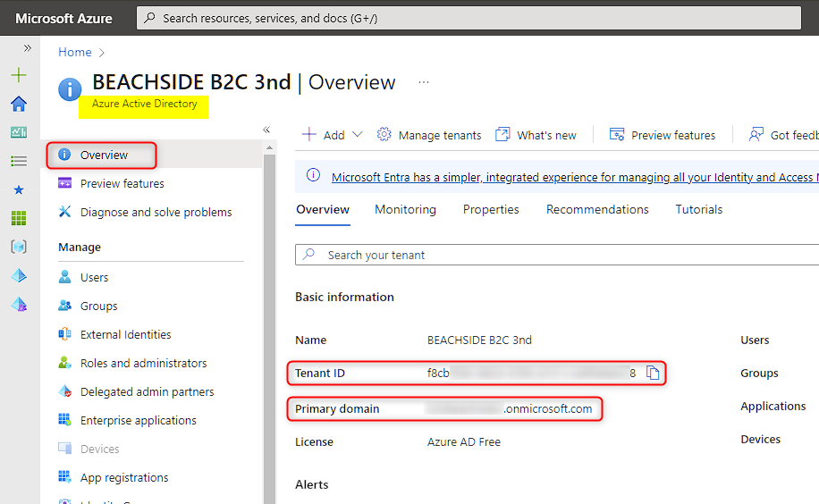Click the banner info circle icon

pos(313,175)
